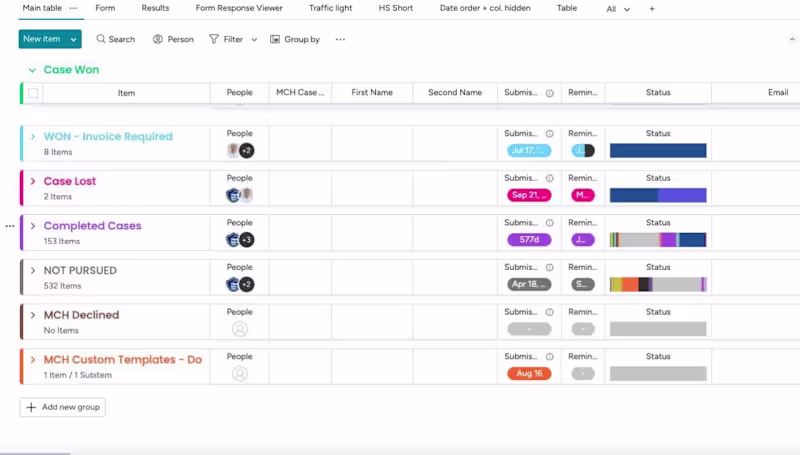Expand MCH Custom Templates group
The height and width of the screenshot is (455, 800).
coord(33,360)
